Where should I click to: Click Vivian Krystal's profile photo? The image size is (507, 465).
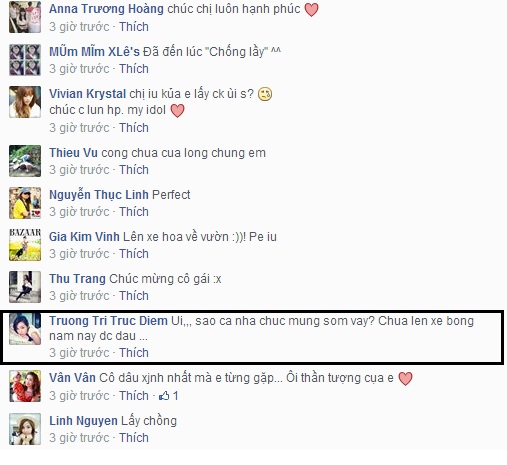[x=25, y=102]
